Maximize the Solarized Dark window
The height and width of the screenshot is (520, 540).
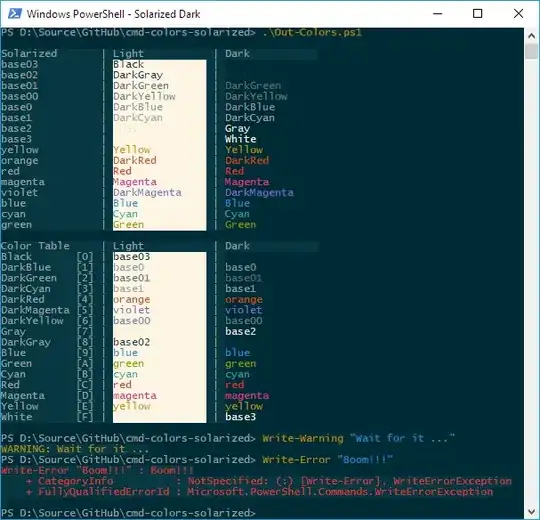477,14
